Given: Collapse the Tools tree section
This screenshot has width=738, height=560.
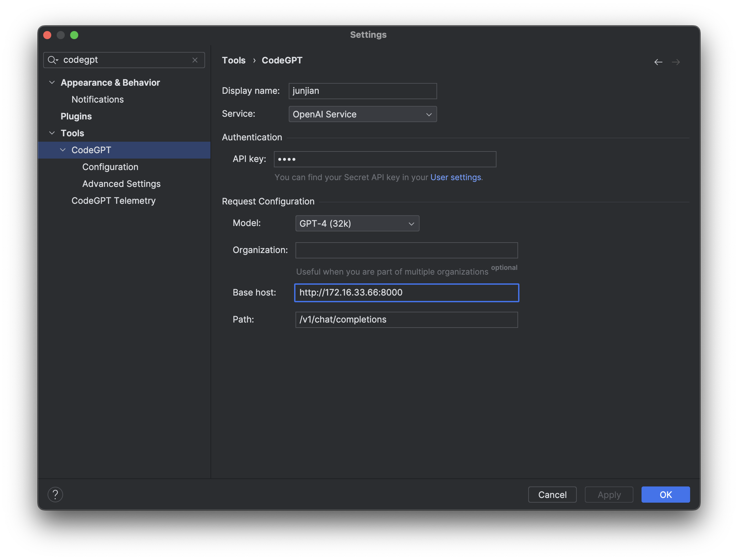Looking at the screenshot, I should [x=52, y=133].
